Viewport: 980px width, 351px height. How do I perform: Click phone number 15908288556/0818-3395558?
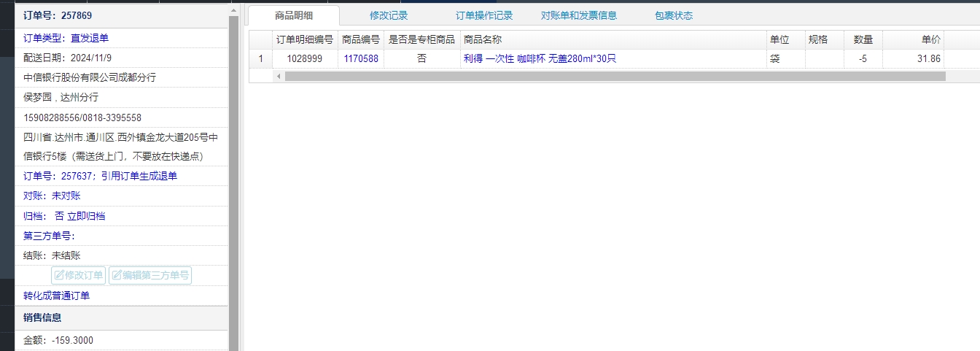82,117
